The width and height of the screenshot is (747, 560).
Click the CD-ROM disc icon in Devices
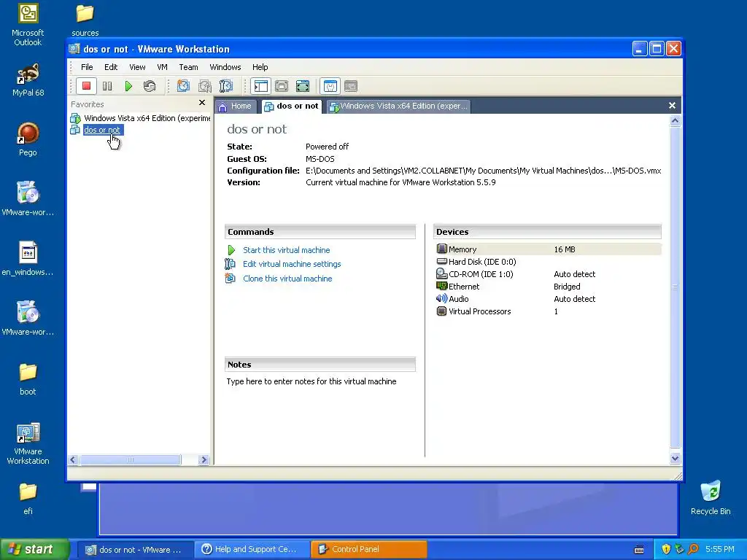click(441, 274)
